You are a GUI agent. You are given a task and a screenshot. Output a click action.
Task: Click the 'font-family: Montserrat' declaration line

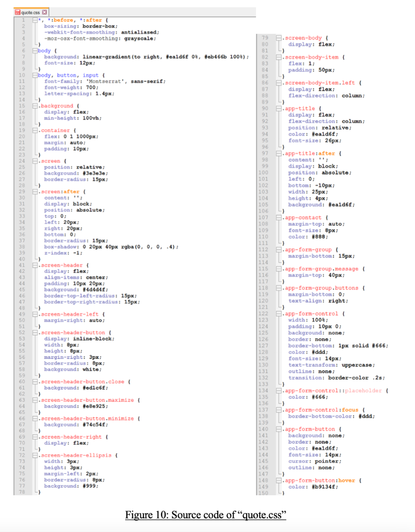point(105,81)
